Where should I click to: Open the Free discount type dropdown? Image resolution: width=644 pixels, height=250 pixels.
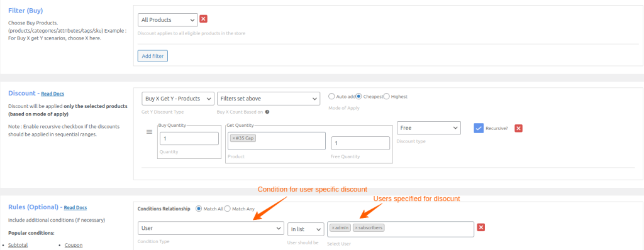(429, 128)
